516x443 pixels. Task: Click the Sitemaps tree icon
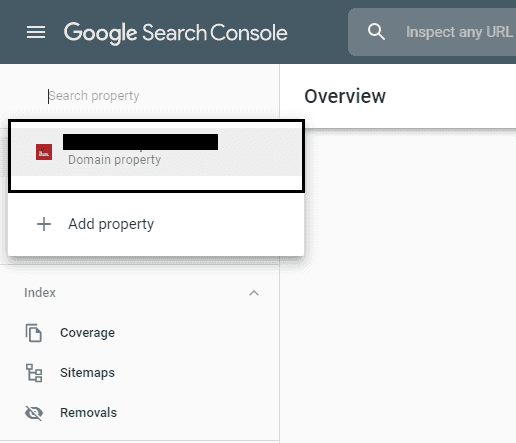click(x=34, y=373)
